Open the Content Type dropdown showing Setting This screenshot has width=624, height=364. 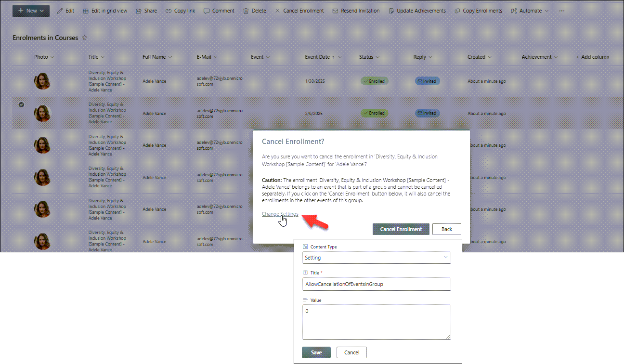tap(377, 258)
